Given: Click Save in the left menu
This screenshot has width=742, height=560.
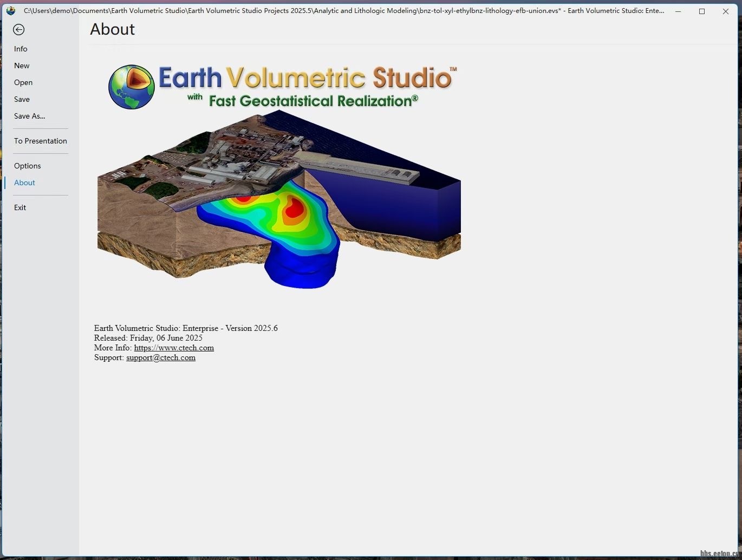Looking at the screenshot, I should tap(22, 99).
